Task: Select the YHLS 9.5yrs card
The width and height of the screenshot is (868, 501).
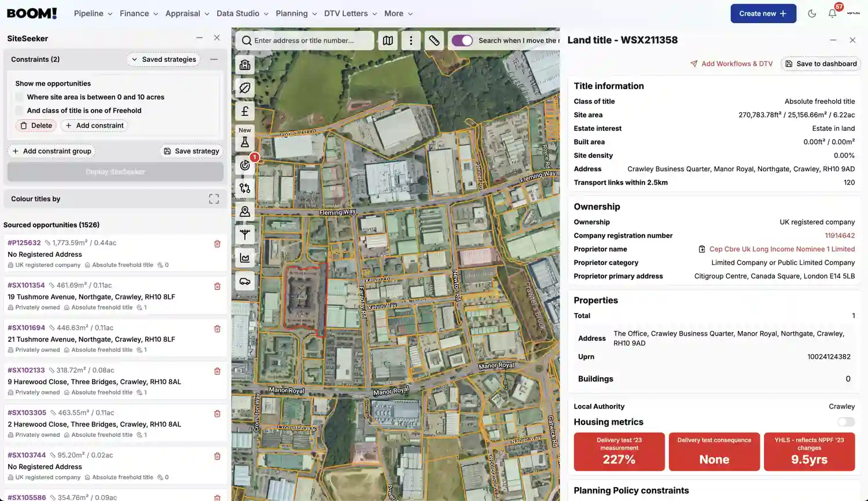Action: coord(809,452)
